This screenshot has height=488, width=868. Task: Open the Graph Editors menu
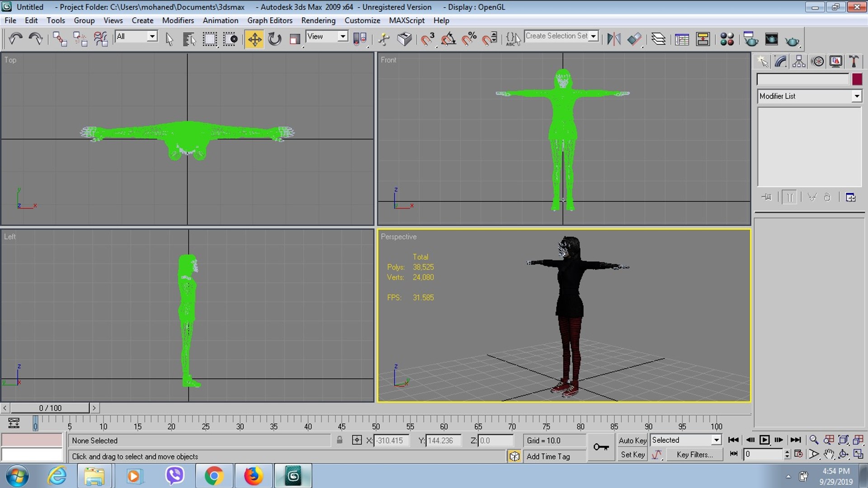pos(270,20)
